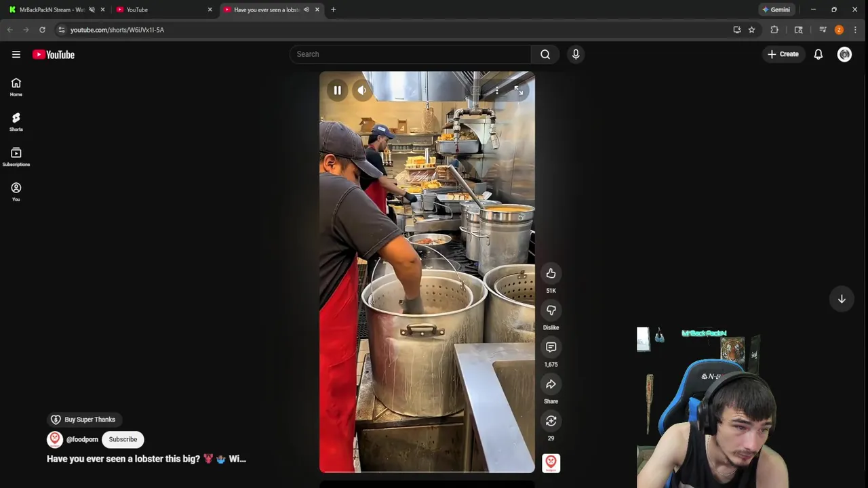The width and height of the screenshot is (868, 488).
Task: Click the sound source thumbnail
Action: pyautogui.click(x=551, y=463)
